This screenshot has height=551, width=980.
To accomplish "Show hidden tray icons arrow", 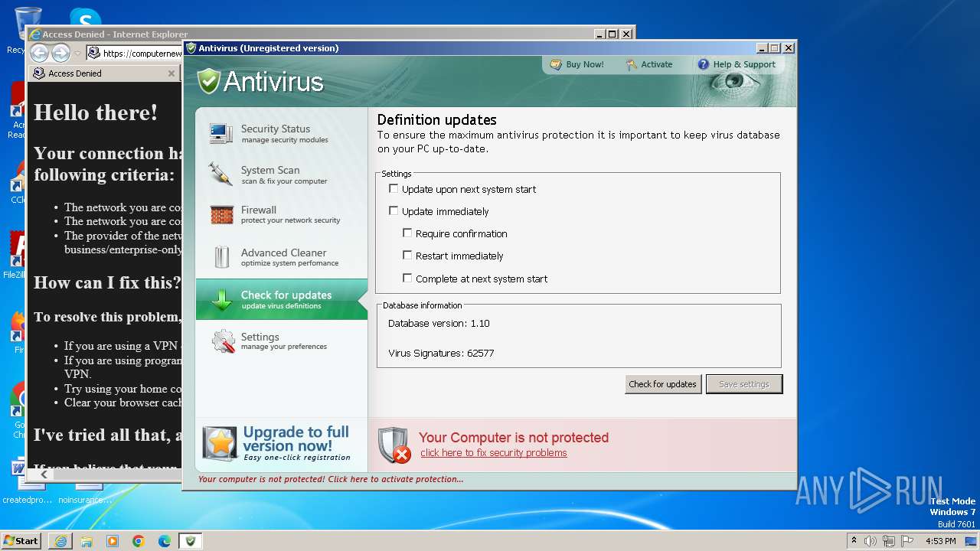I will (x=854, y=540).
